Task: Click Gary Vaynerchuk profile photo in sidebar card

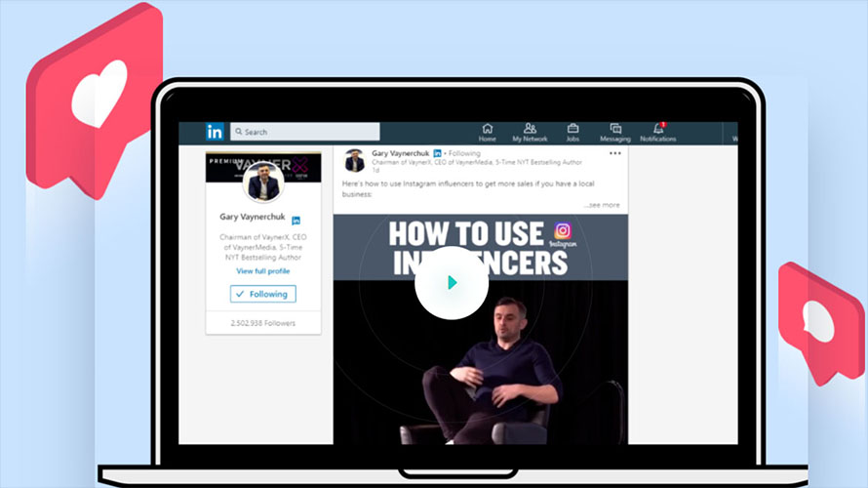Action: tap(263, 183)
